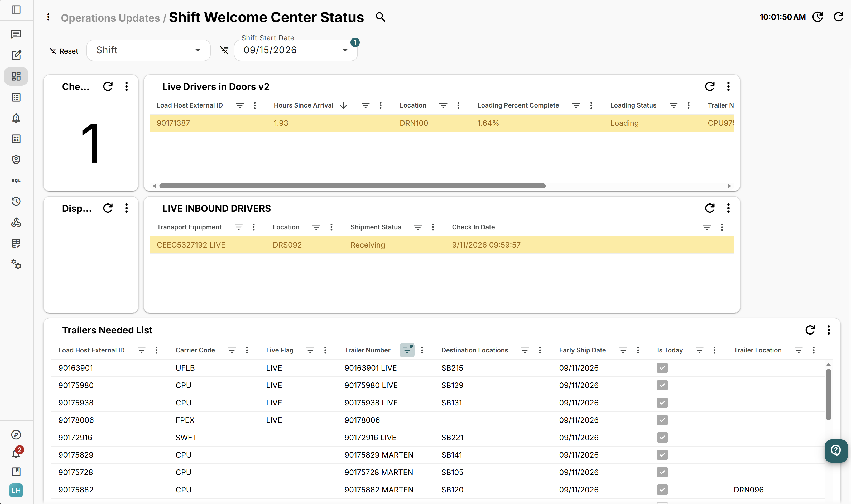This screenshot has width=851, height=504.
Task: Click the active Trailer Number filter icon
Action: click(407, 350)
